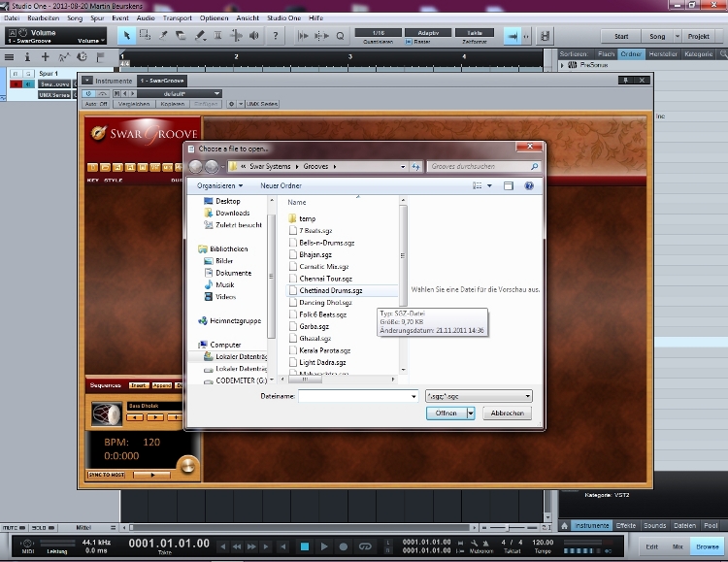Open the Transport menu
728x562 pixels.
point(177,18)
